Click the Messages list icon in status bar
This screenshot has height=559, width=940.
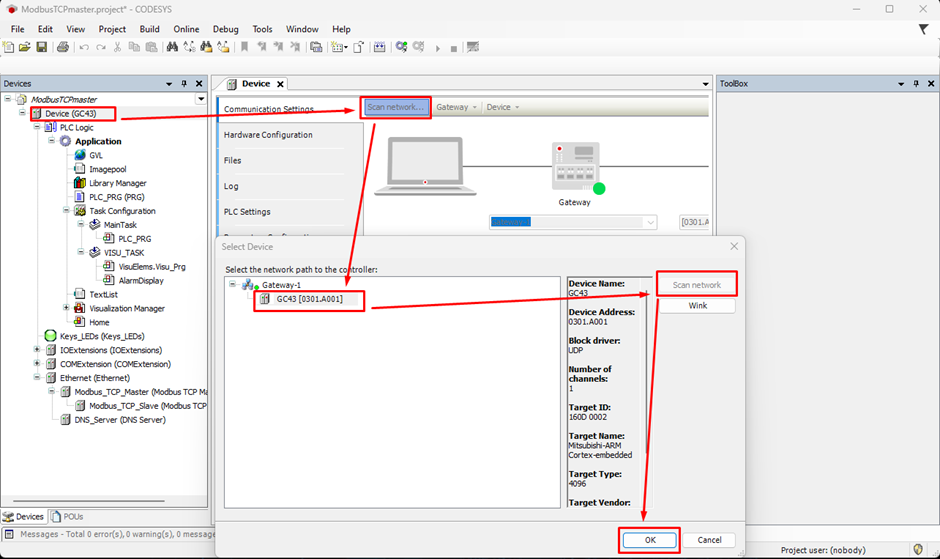pyautogui.click(x=9, y=534)
